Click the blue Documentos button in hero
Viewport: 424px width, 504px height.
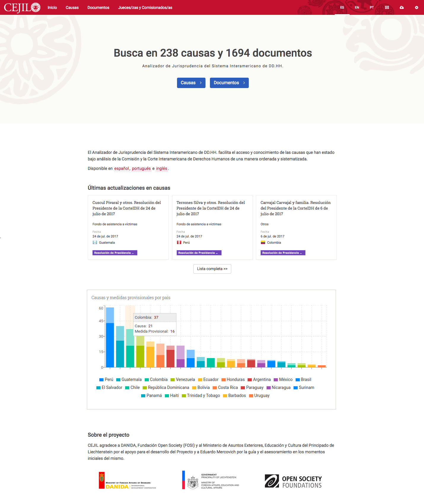click(229, 83)
